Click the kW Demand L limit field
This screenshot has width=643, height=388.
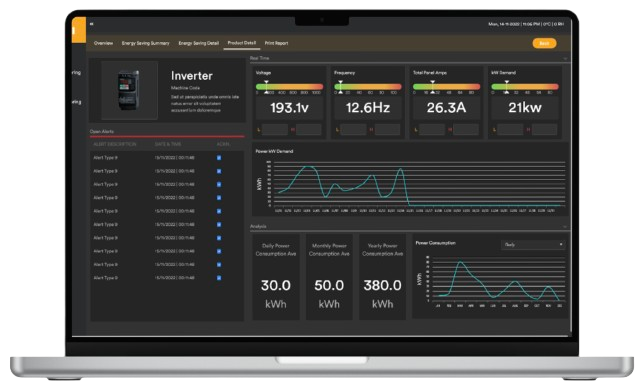pyautogui.click(x=510, y=130)
